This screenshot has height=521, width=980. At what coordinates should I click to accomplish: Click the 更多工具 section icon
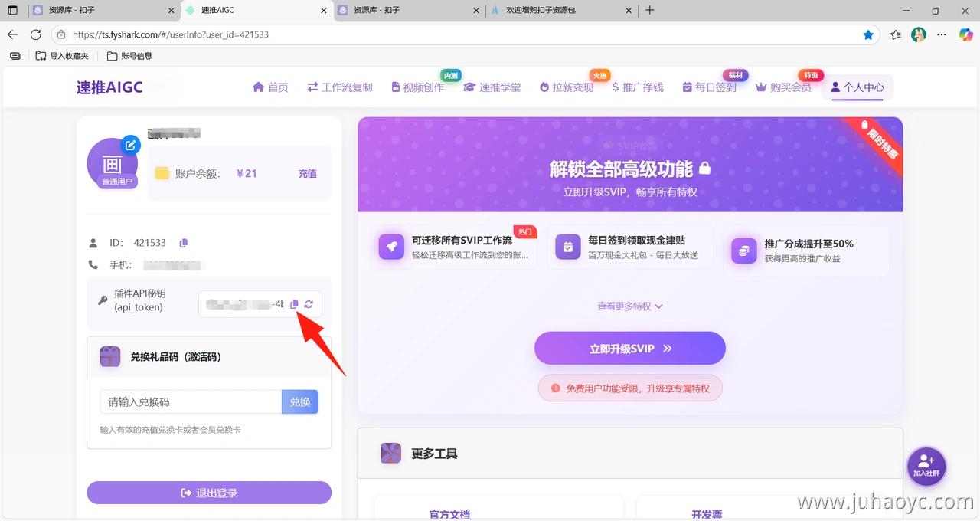point(391,453)
